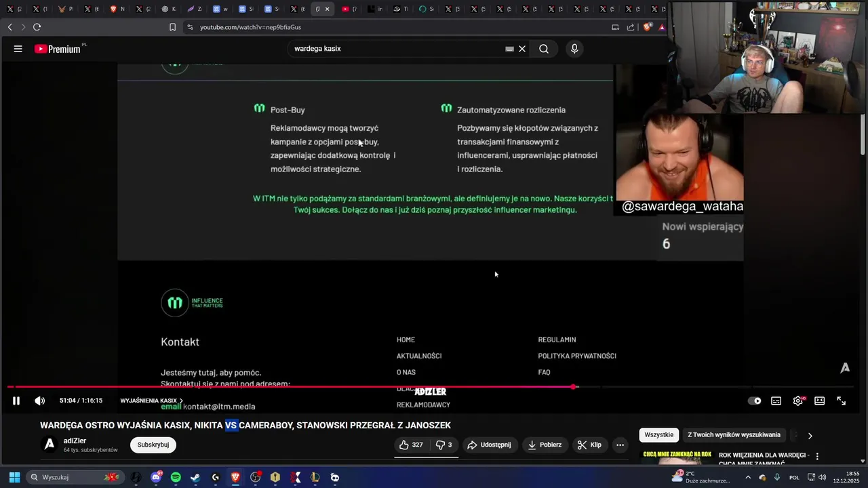Viewport: 868px width, 488px height.
Task: Open share icon in the address bar
Action: pos(631,27)
